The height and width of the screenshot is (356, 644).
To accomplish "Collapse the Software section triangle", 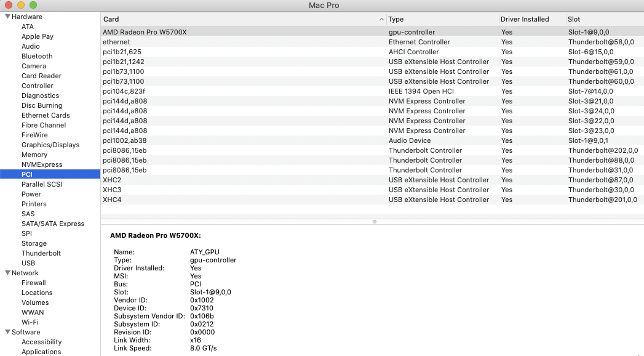I will click(x=7, y=332).
